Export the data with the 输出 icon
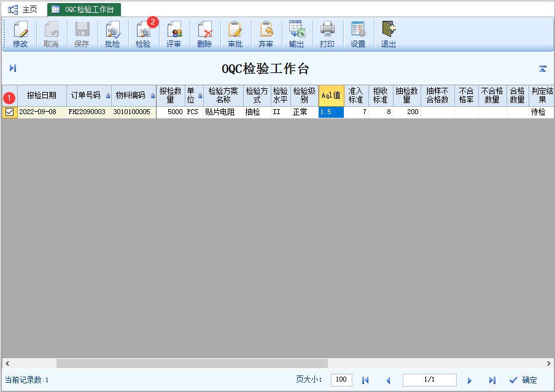 297,34
